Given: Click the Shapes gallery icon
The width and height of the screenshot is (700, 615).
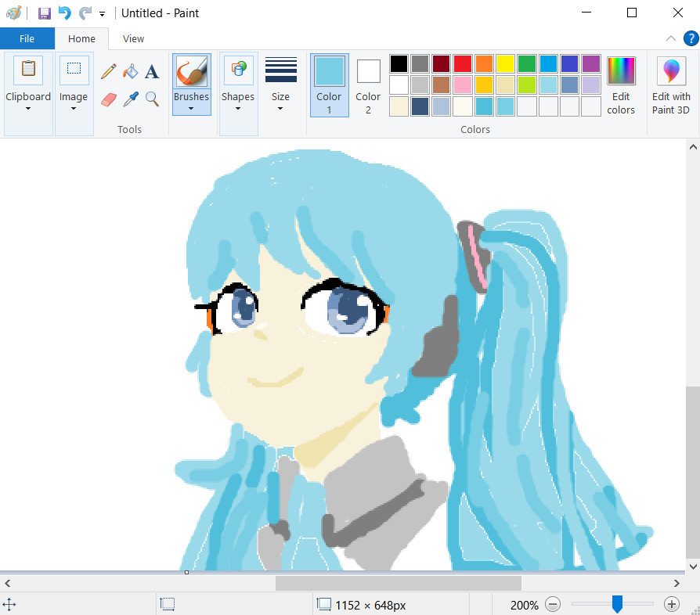Looking at the screenshot, I should pos(238,70).
